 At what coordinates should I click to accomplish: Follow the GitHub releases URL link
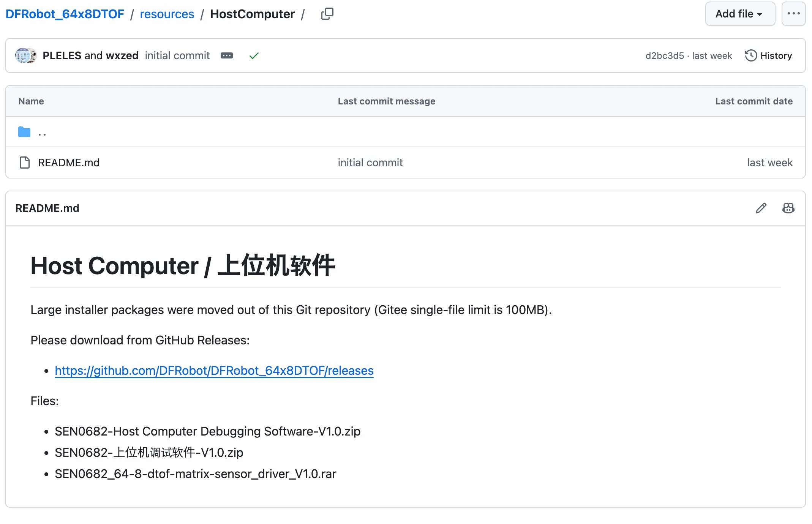click(214, 371)
